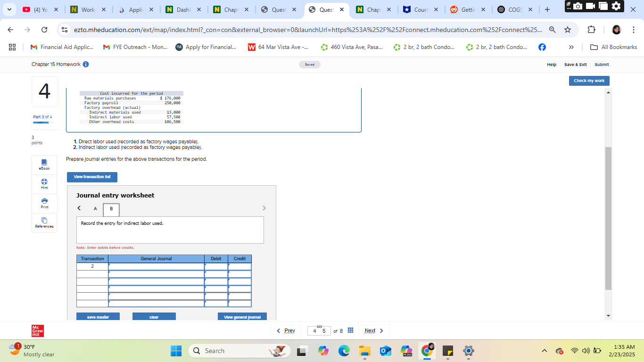Go to previous journal entry with left chevron

coord(79,208)
